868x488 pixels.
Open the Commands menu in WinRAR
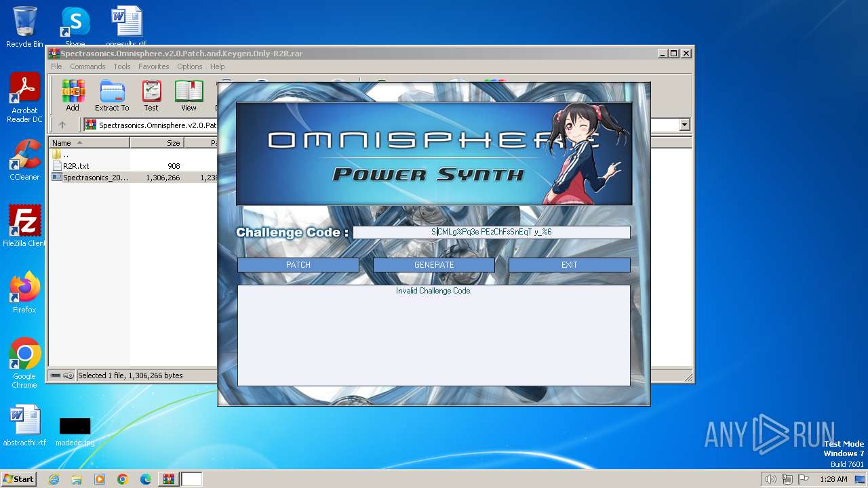[87, 66]
